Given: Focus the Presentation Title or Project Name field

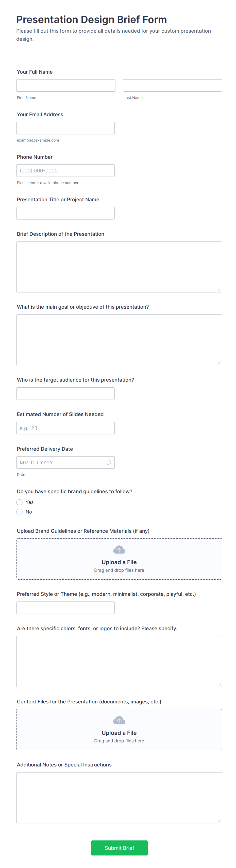Looking at the screenshot, I should (65, 213).
